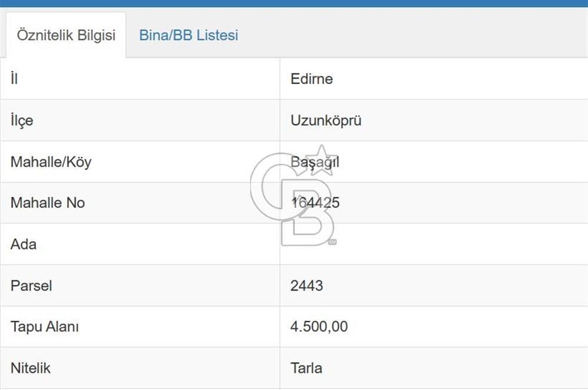
Task: Select the value Tarla
Action: [307, 368]
